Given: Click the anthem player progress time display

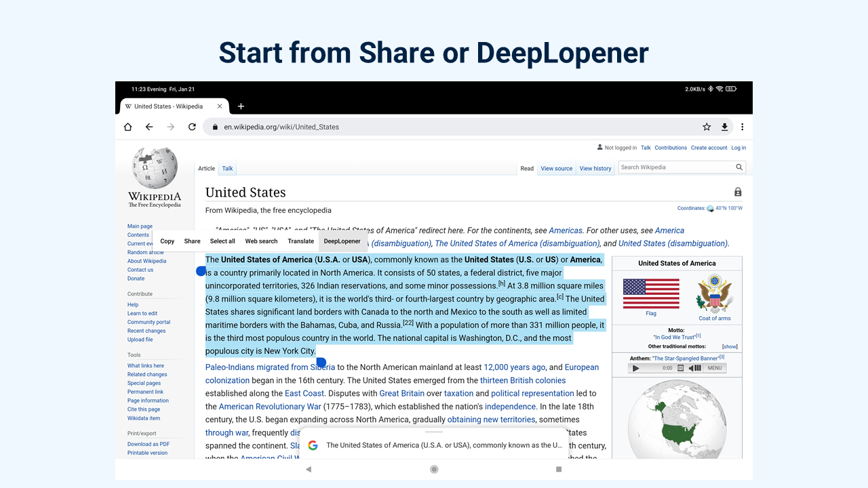Looking at the screenshot, I should point(667,368).
